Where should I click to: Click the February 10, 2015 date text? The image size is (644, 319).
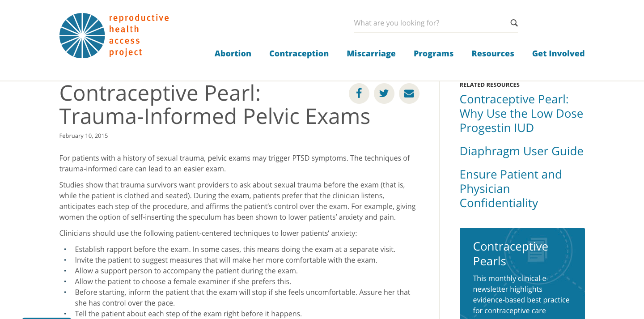point(83,136)
